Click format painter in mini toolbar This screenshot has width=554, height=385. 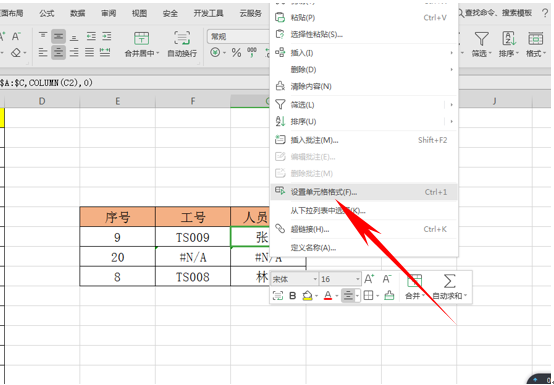(389, 295)
